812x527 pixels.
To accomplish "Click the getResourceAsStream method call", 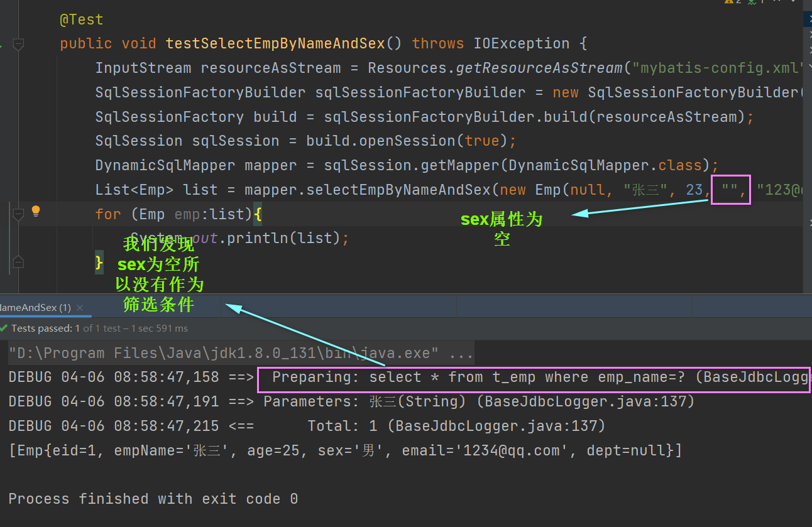I will click(539, 68).
